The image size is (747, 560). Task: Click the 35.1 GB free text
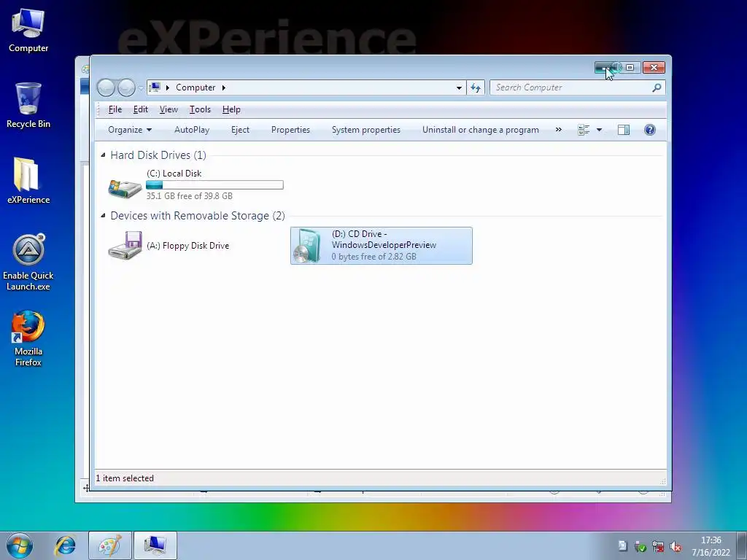click(x=190, y=195)
